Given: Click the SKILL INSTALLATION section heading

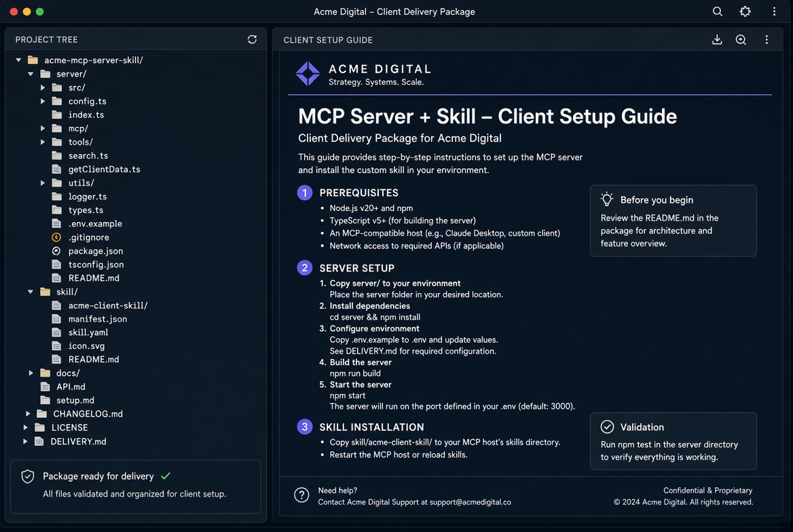Looking at the screenshot, I should (371, 427).
